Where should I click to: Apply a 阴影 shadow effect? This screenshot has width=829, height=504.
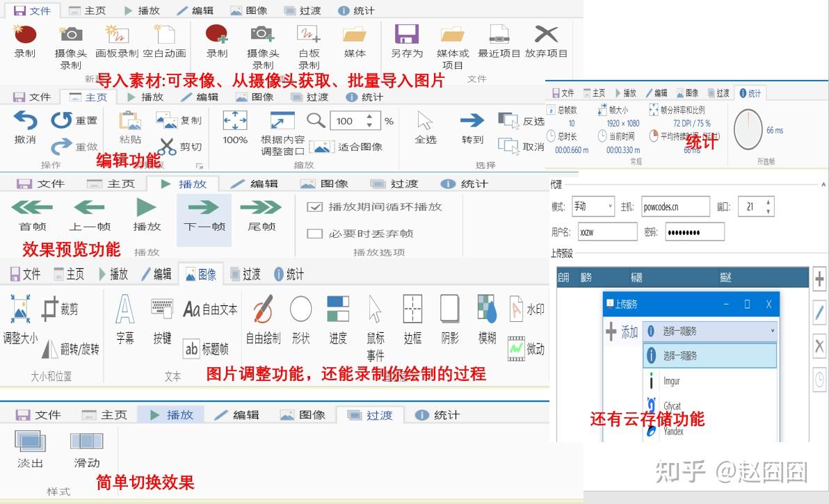point(450,320)
